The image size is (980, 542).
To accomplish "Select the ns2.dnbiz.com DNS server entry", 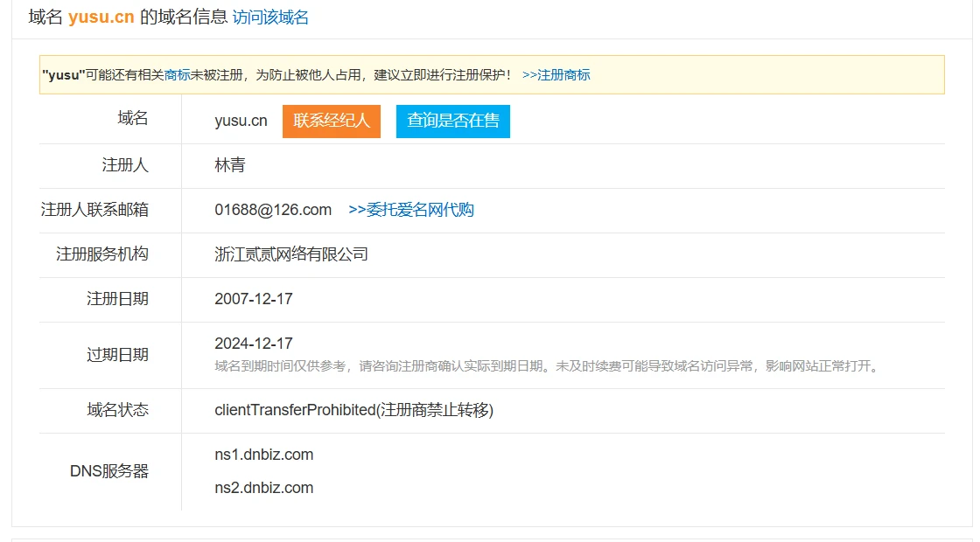I will [263, 488].
